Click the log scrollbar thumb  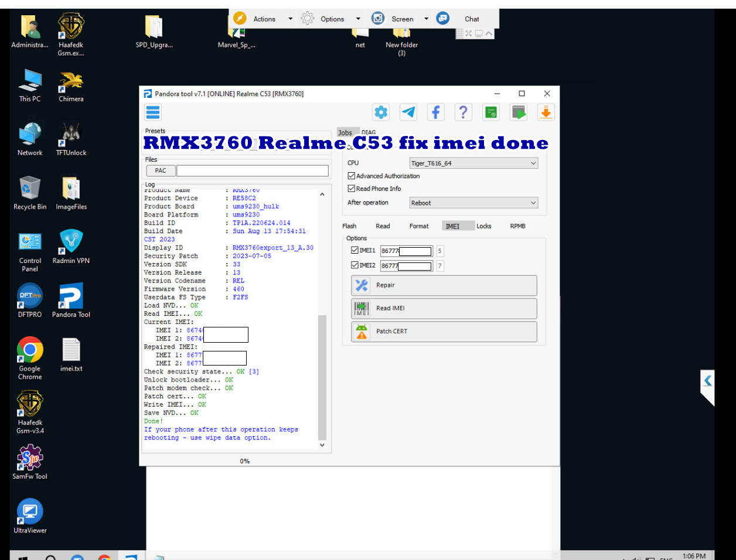(x=322, y=377)
